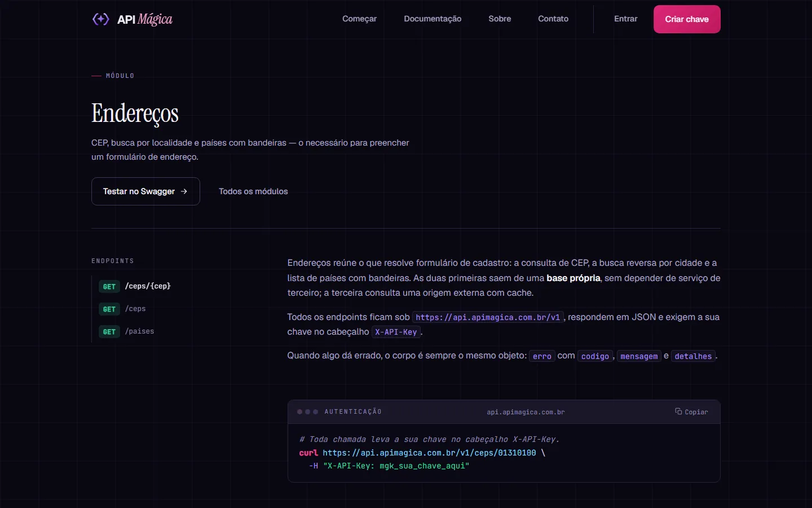Click the arrow icon in Testar no Swagger
This screenshot has width=812, height=508.
[x=184, y=191]
